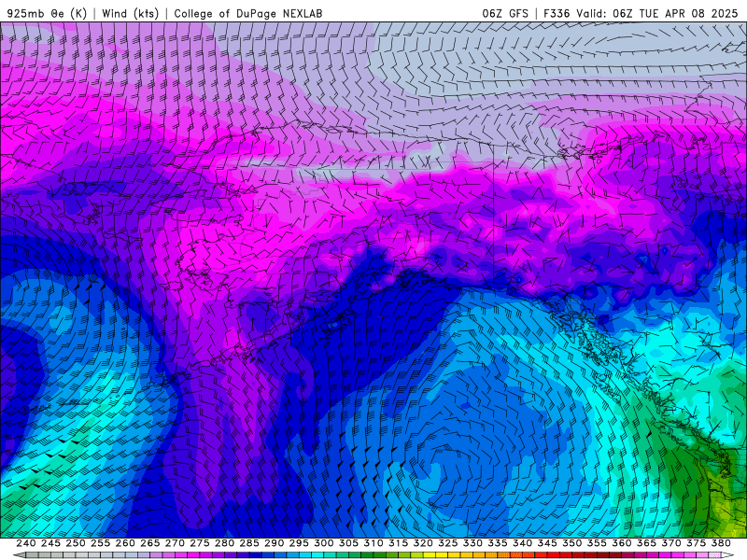Click the 285 value on the color scale
The width and height of the screenshot is (747, 560).
[x=249, y=543]
